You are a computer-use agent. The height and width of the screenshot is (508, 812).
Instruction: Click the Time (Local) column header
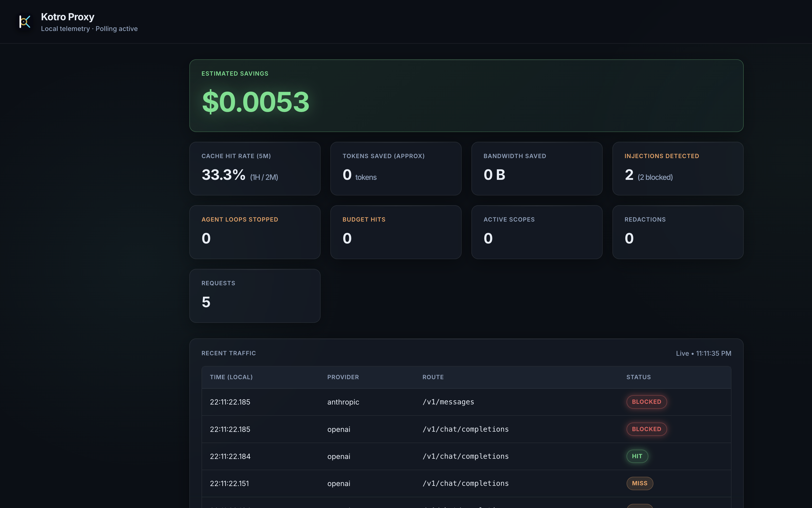pyautogui.click(x=231, y=377)
